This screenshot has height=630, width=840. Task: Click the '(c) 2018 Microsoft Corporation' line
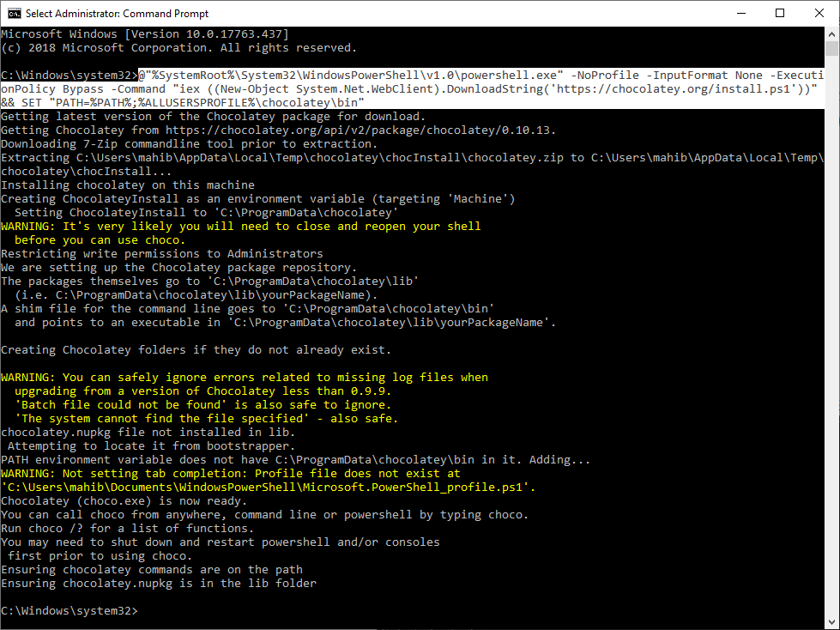coord(179,48)
